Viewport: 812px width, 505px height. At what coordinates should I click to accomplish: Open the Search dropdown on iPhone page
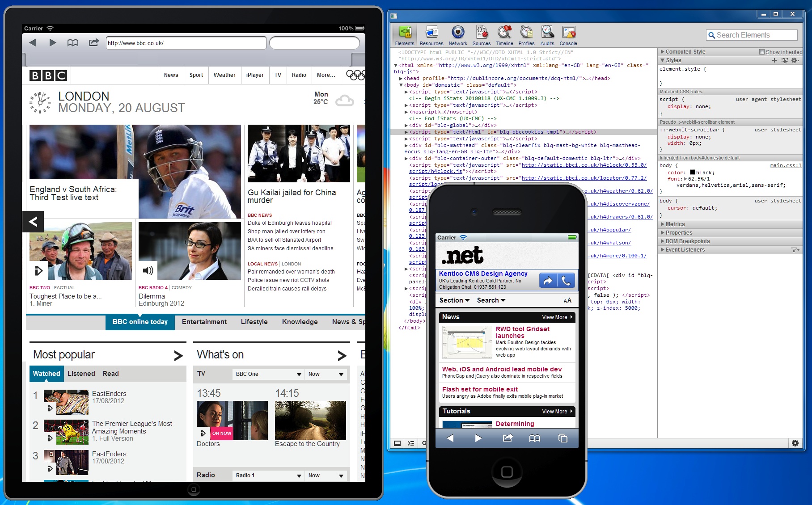(491, 300)
